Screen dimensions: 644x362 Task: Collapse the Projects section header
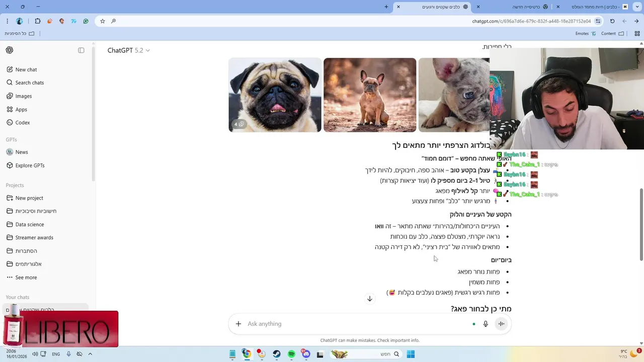pyautogui.click(x=15, y=185)
